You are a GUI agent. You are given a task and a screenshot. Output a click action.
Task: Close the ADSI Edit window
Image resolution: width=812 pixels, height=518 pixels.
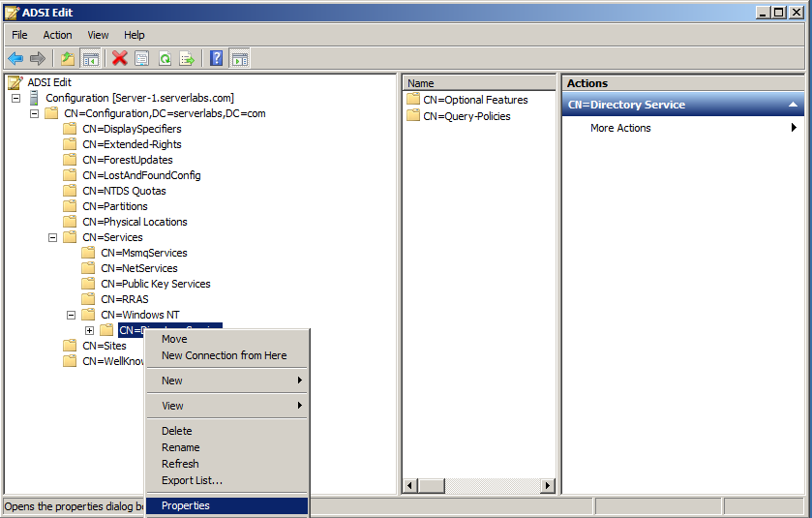[x=797, y=13]
